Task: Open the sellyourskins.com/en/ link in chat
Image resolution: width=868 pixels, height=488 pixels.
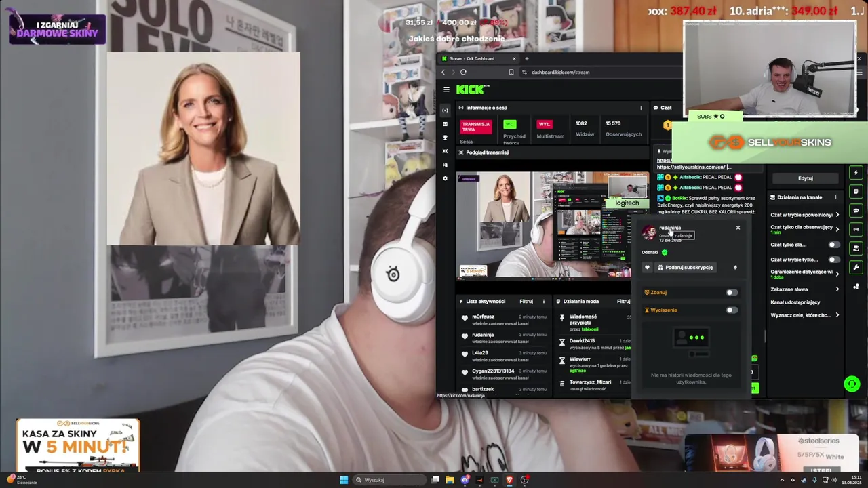Action: (690, 167)
